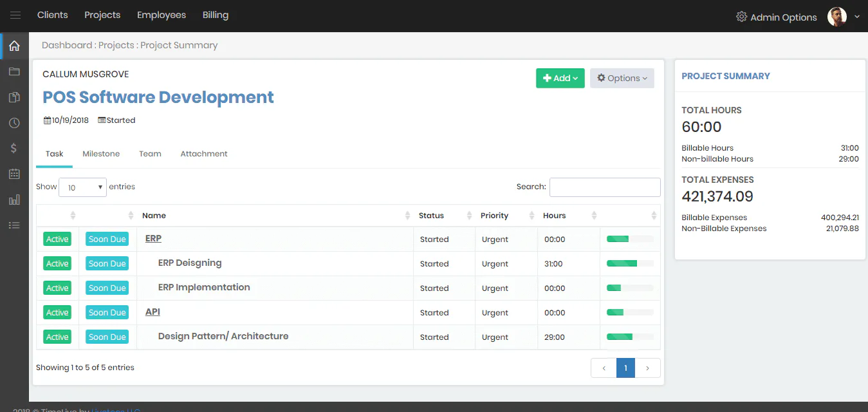Open the bar chart reports icon
868x412 pixels.
[14, 200]
